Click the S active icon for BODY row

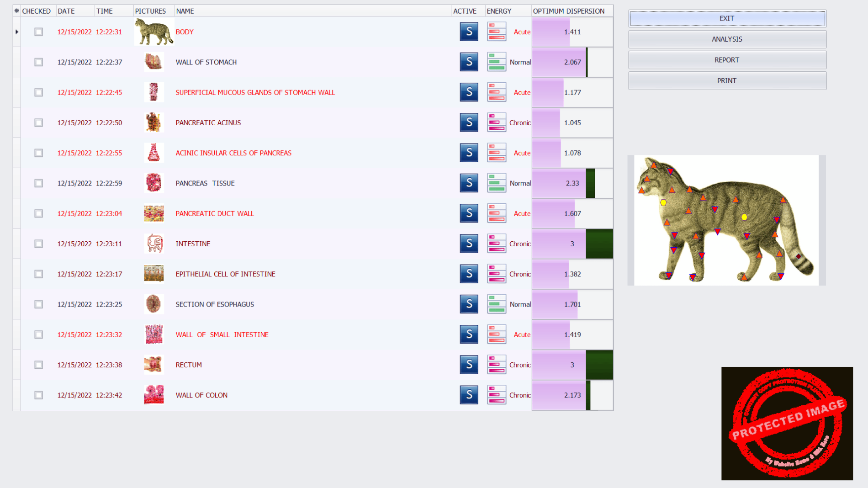point(469,32)
